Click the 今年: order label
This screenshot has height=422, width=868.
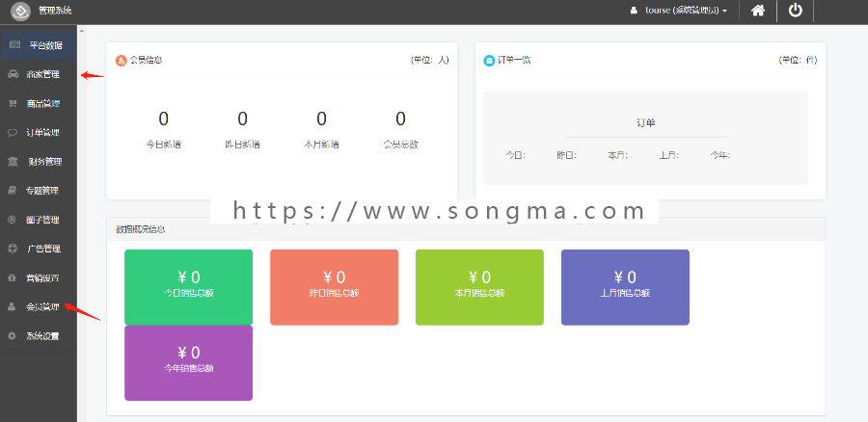[x=720, y=156]
